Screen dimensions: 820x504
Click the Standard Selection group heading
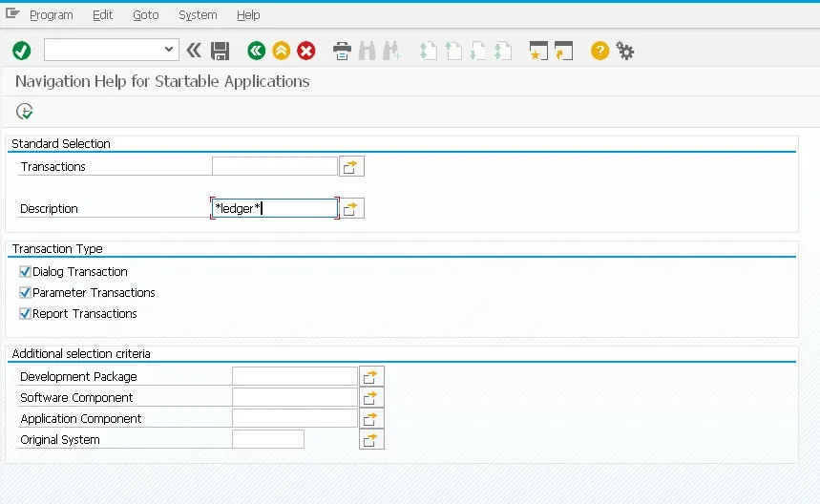click(x=61, y=144)
